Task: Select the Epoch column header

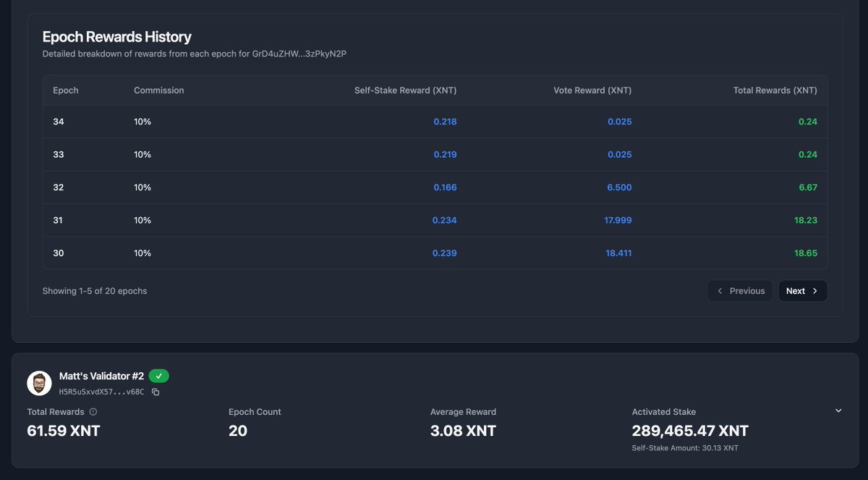Action: click(66, 90)
